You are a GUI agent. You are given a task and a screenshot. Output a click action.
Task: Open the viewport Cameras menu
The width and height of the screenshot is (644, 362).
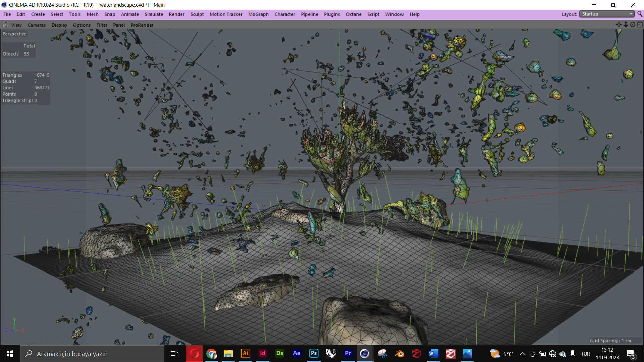(37, 25)
